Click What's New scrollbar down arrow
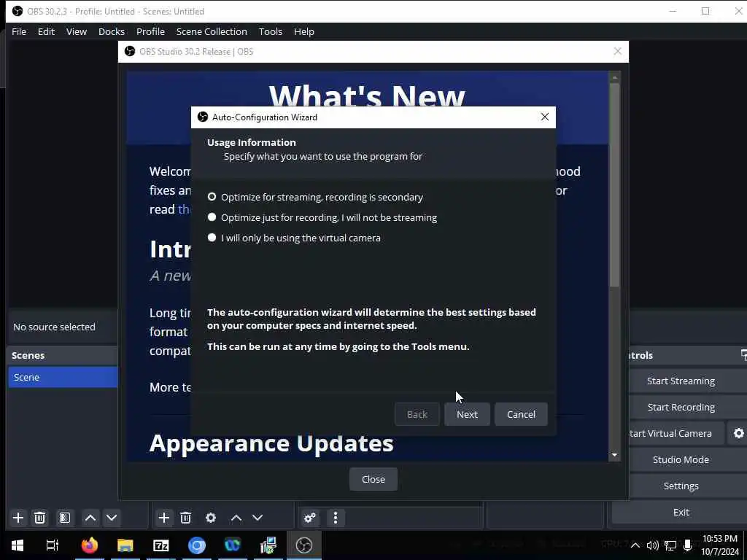 tap(614, 455)
